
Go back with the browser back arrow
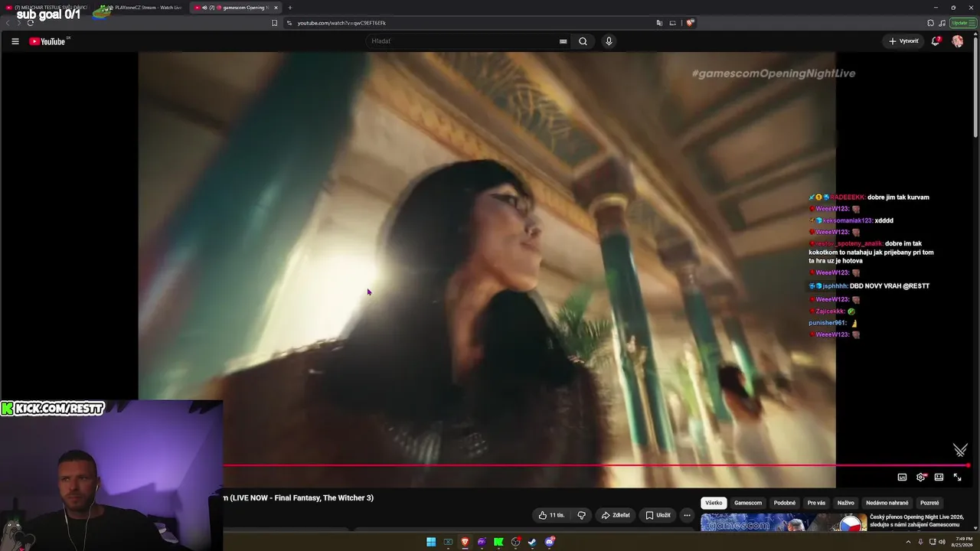(8, 23)
